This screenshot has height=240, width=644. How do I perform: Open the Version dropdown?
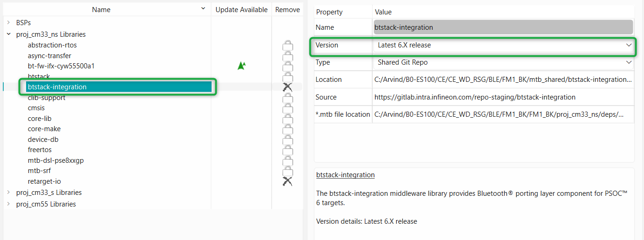pyautogui.click(x=629, y=45)
